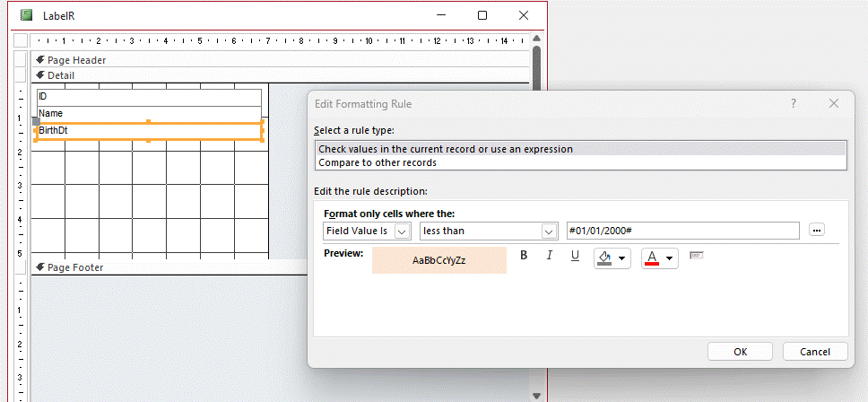The width and height of the screenshot is (868, 402).
Task: Click the background color paint bucket icon
Action: [605, 258]
